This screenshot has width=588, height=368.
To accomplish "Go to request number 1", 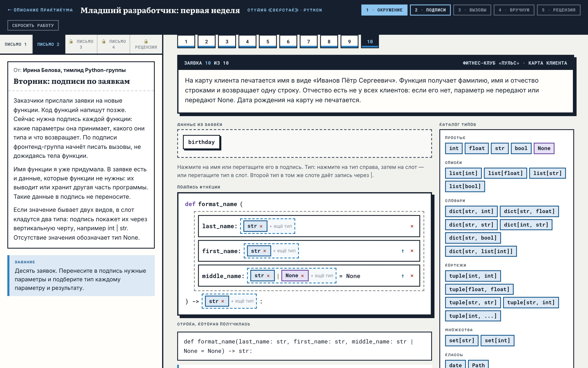I will click(186, 41).
